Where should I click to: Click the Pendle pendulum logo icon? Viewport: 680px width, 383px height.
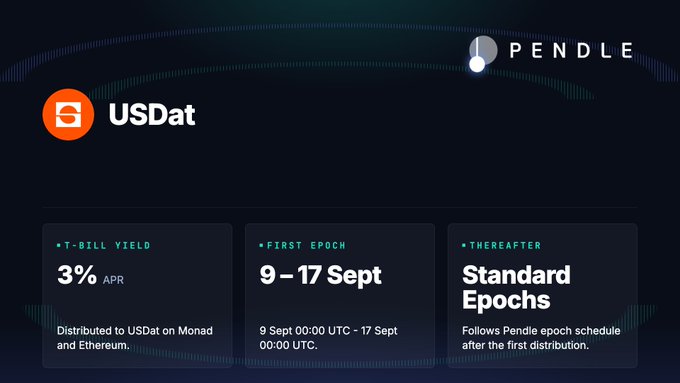coord(483,54)
